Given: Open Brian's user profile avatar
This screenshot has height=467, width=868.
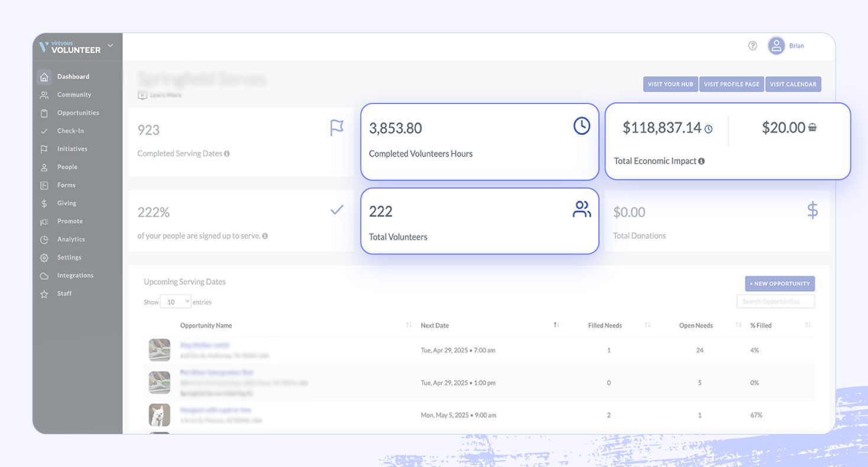Looking at the screenshot, I should [776, 46].
